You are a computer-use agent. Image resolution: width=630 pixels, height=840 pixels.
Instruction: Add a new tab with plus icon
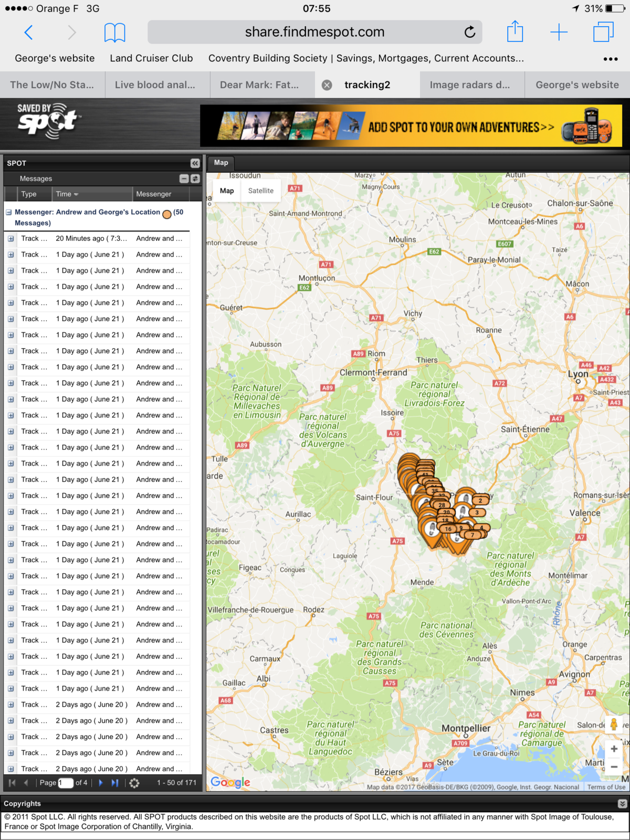pyautogui.click(x=559, y=32)
